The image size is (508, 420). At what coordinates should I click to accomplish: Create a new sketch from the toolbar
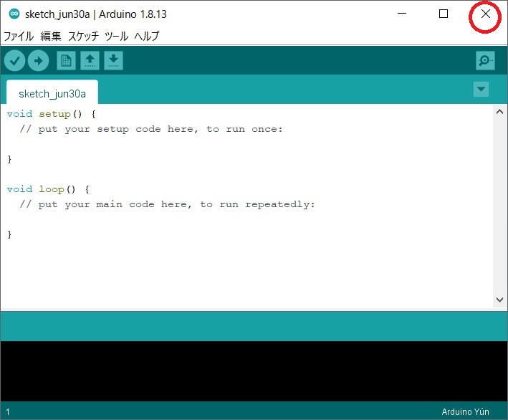pyautogui.click(x=66, y=61)
